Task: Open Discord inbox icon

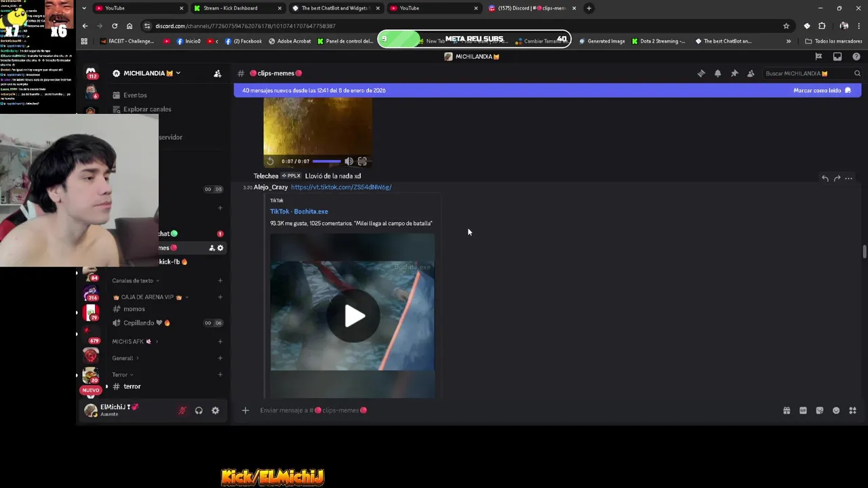Action: coord(837,56)
